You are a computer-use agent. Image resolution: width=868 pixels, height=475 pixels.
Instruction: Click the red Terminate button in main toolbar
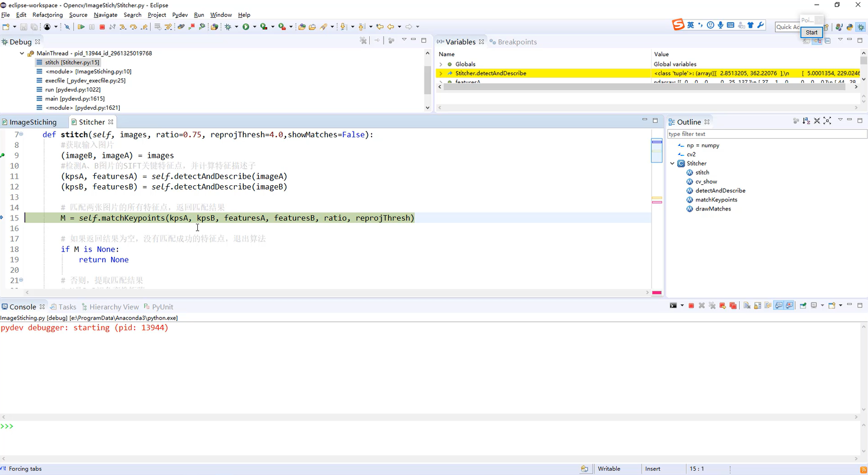click(102, 27)
